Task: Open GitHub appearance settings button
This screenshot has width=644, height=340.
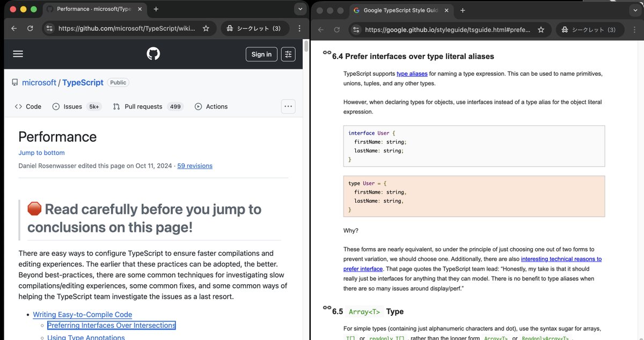Action: tap(288, 54)
